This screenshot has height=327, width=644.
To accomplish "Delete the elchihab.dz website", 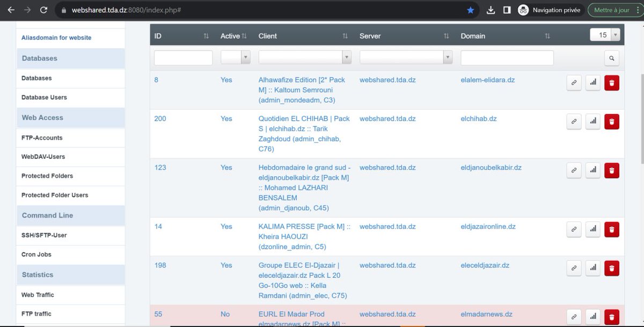I will click(611, 122).
